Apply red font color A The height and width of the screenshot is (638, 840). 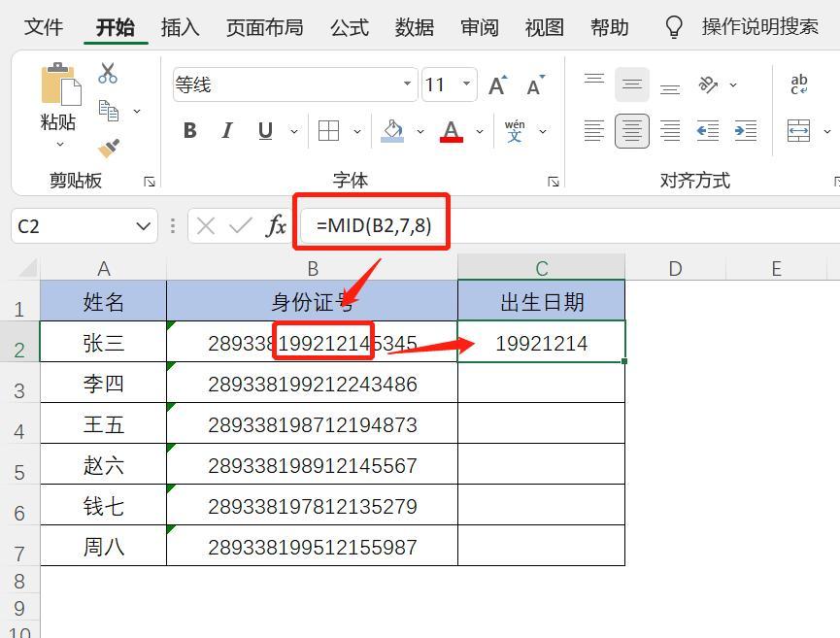pyautogui.click(x=451, y=131)
